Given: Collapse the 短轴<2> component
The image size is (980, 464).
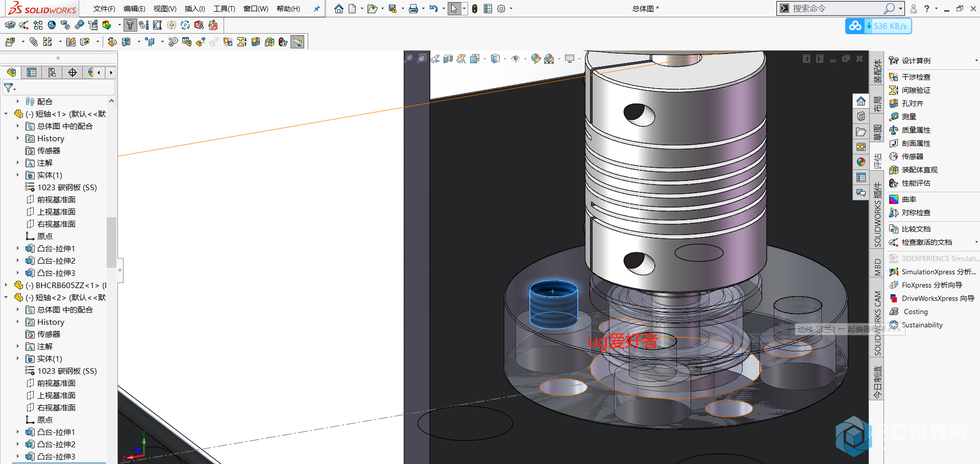Looking at the screenshot, I should pyautogui.click(x=6, y=297).
